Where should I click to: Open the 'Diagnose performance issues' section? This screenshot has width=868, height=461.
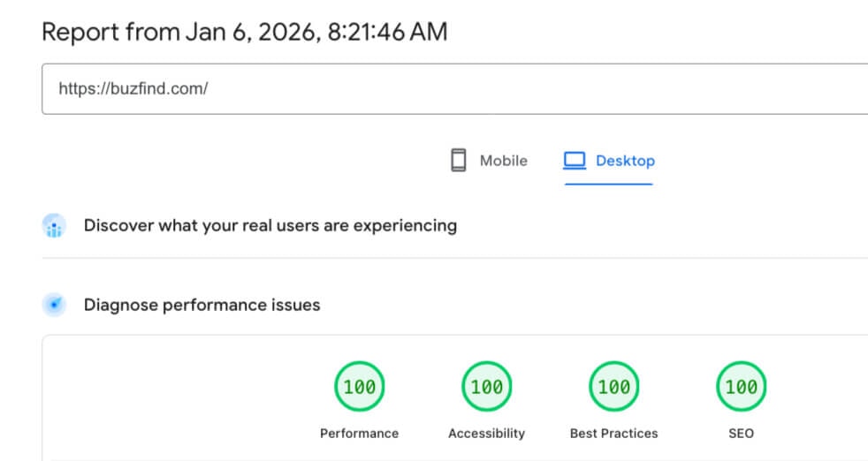(202, 305)
